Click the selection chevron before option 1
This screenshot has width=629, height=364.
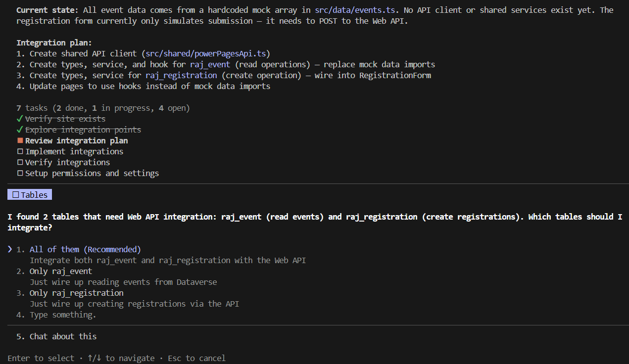(10, 249)
